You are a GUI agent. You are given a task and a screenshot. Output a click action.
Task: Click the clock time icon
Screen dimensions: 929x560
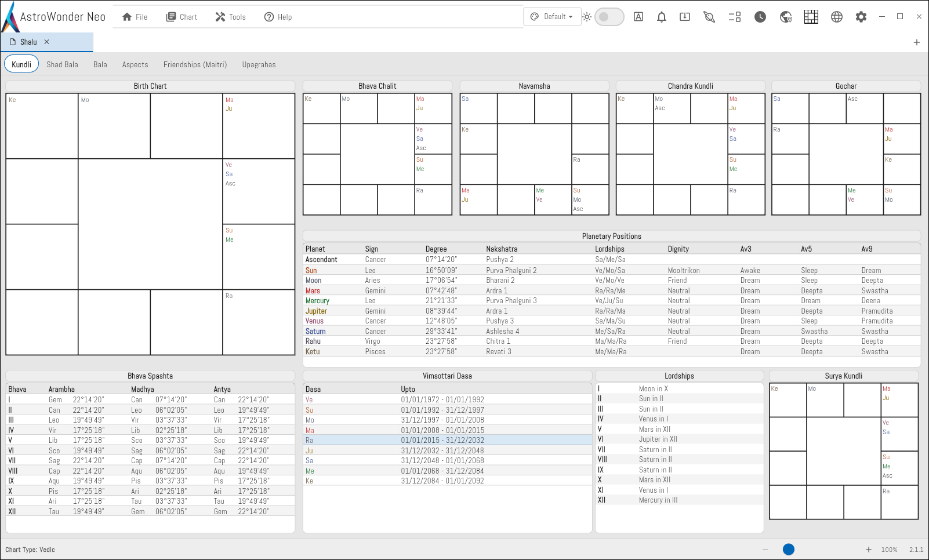pyautogui.click(x=760, y=17)
